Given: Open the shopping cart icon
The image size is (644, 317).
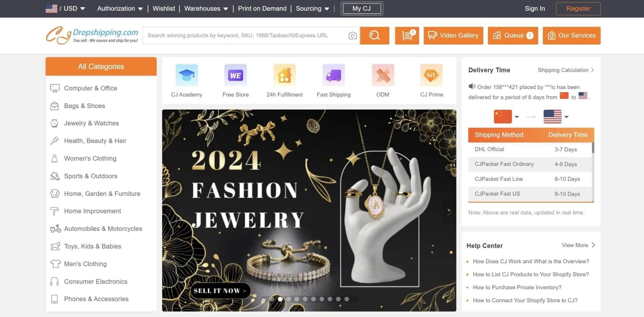Looking at the screenshot, I should (407, 36).
